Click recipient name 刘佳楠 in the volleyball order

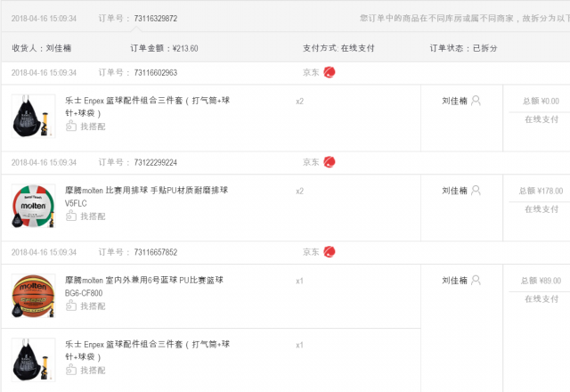tap(454, 191)
